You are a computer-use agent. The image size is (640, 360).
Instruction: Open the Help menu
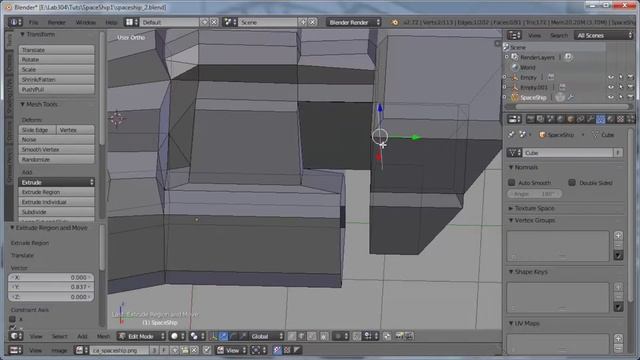click(x=111, y=22)
